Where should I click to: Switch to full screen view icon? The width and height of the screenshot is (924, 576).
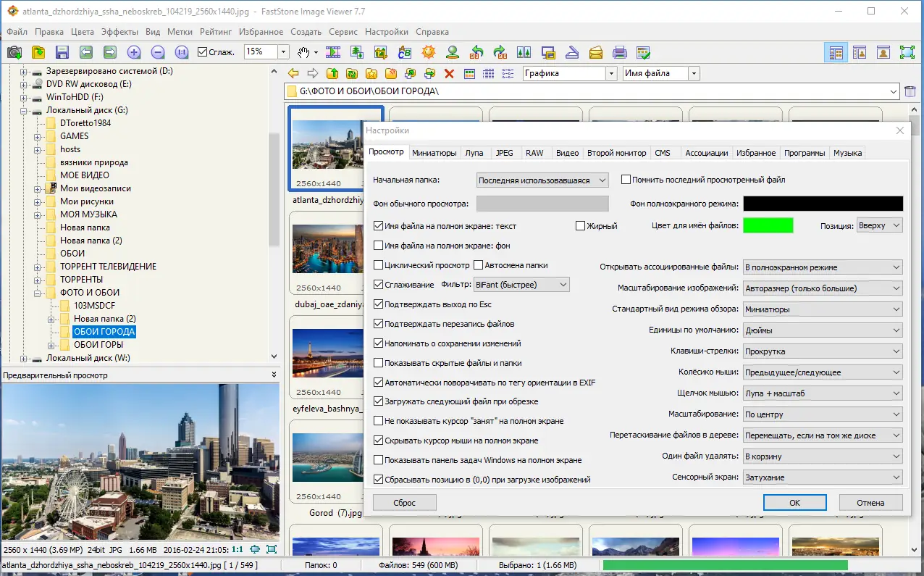(907, 52)
